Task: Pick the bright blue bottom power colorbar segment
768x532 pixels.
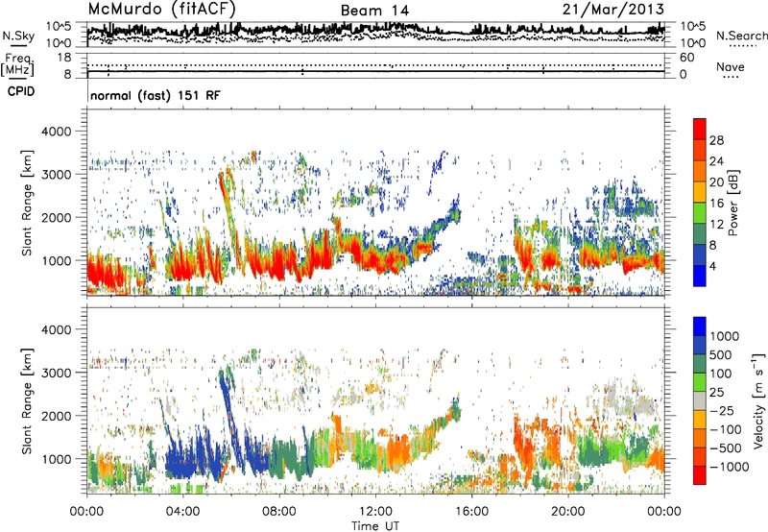Action: click(700, 277)
